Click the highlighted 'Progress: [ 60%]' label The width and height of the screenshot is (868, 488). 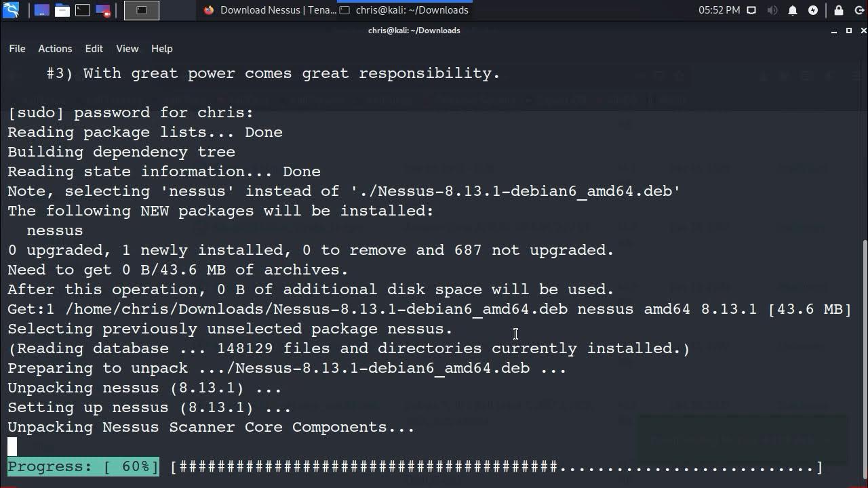point(83,467)
